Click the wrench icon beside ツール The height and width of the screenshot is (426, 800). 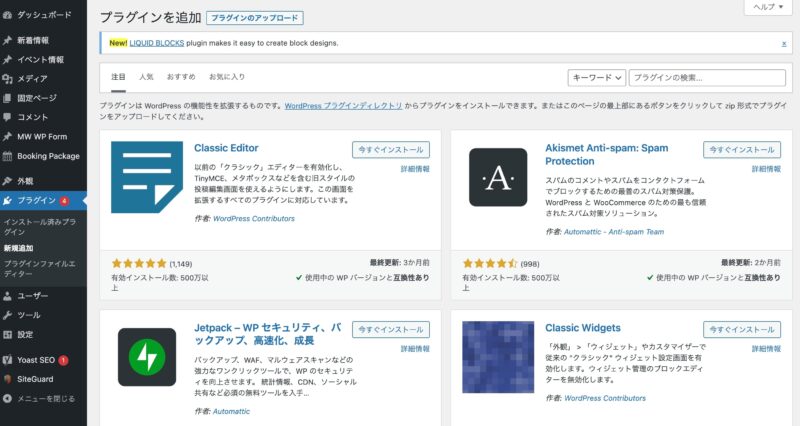(7, 315)
